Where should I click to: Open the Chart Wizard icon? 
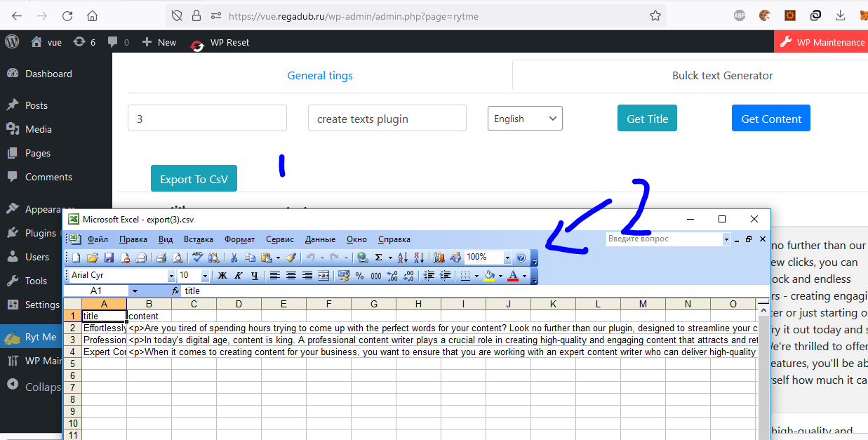[439, 258]
